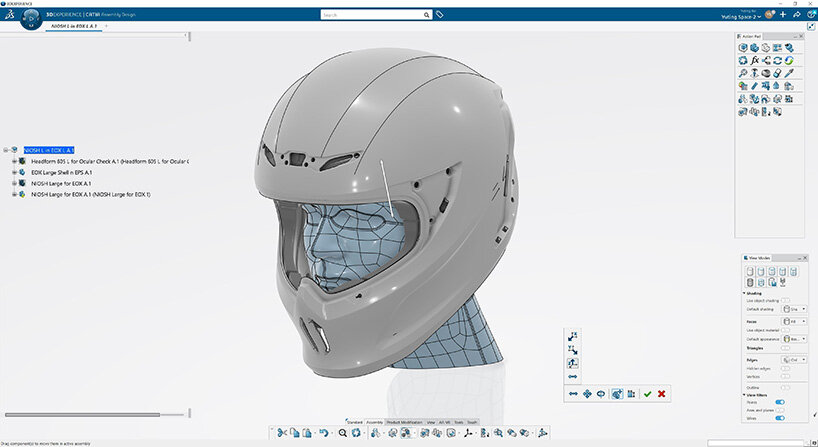
Task: Click the Share arrow icon in top bar
Action: [795, 15]
